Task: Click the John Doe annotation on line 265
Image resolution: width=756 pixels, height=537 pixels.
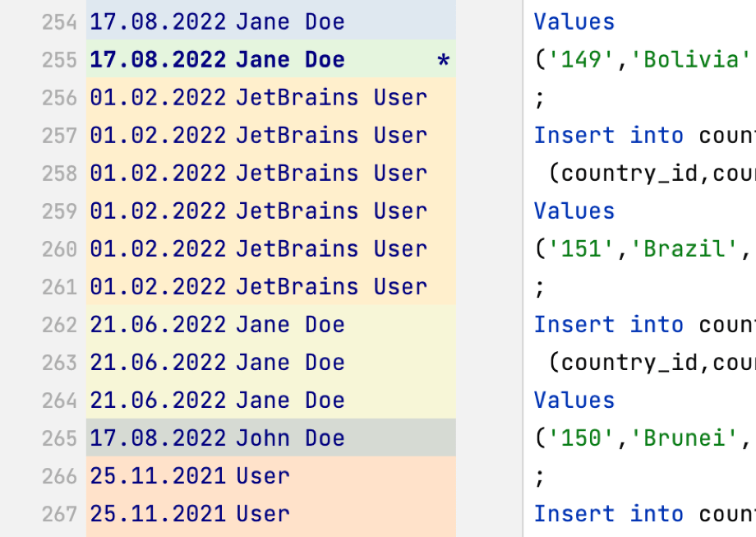Action: pyautogui.click(x=217, y=438)
